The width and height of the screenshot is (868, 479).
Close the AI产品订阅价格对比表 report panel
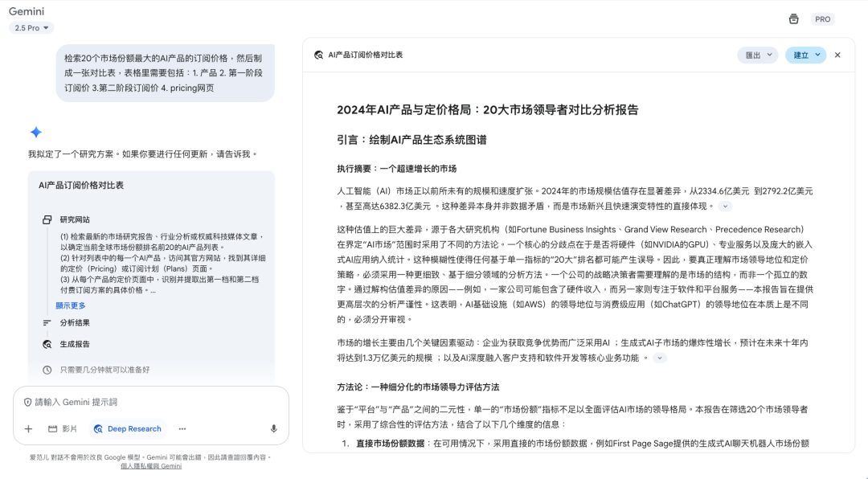(x=837, y=55)
